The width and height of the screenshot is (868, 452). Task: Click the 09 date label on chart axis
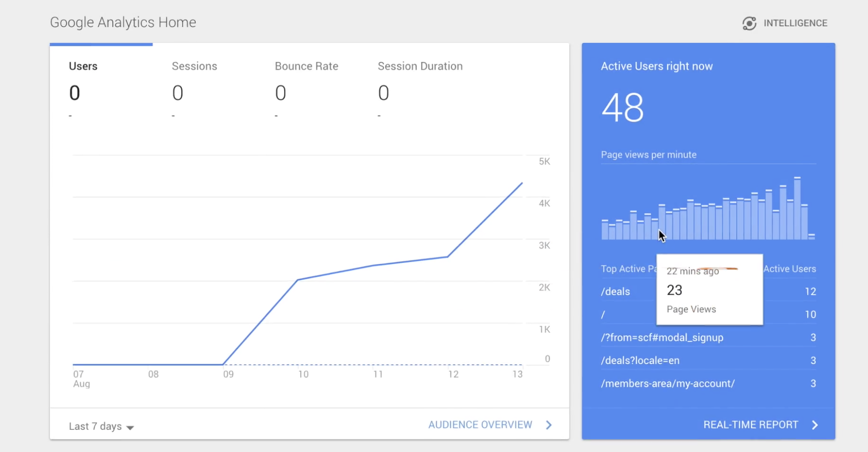pos(228,374)
